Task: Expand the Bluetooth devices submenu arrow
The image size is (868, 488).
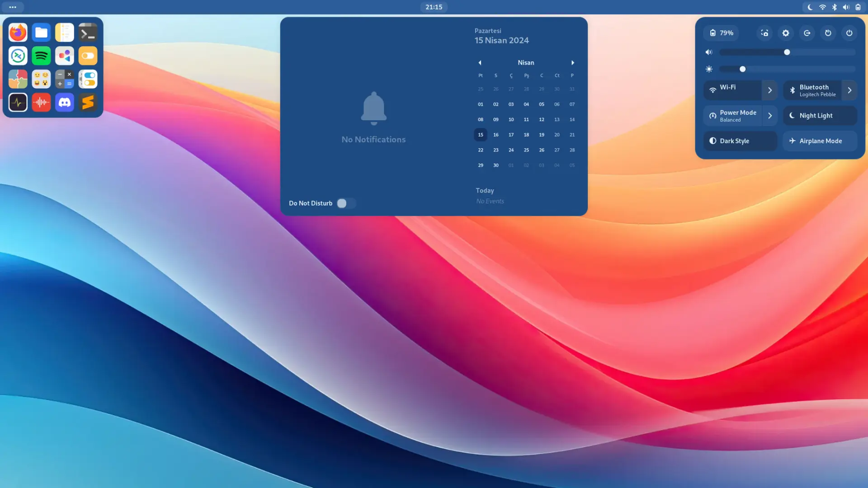Action: coord(849,90)
